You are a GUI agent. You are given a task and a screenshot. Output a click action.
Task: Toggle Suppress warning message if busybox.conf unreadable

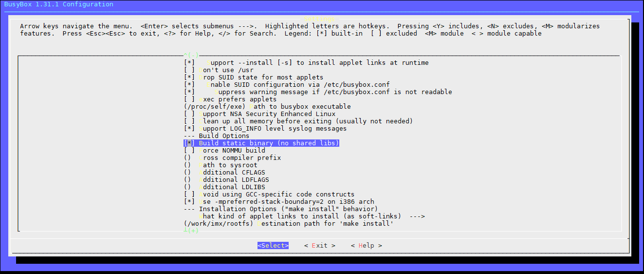318,92
